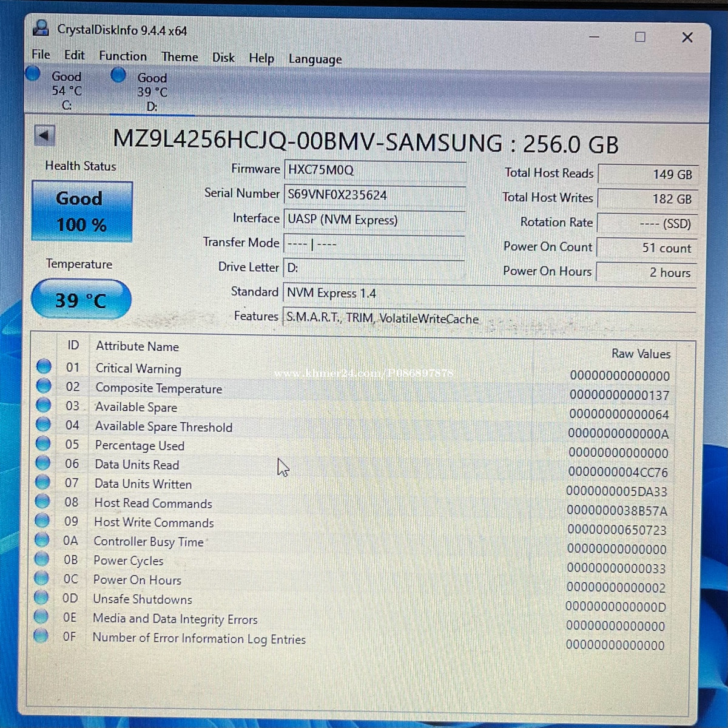Click the 39°C temperature indicator
The image size is (728, 728).
point(81,298)
